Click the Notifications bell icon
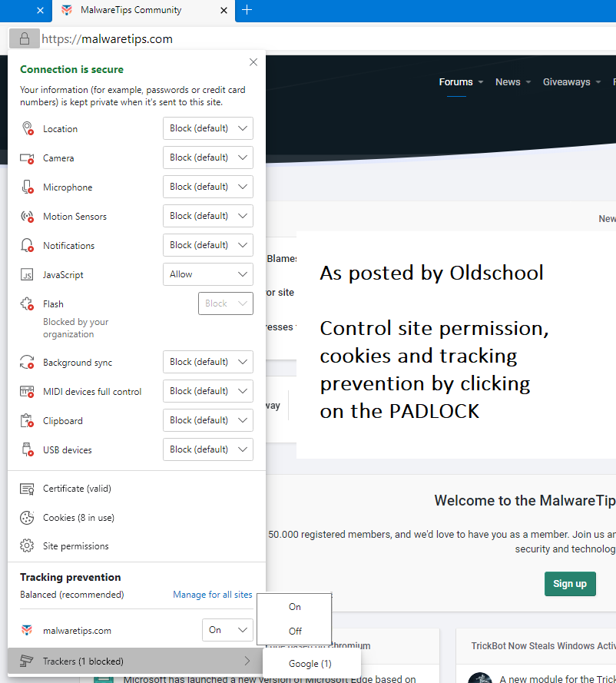 [x=28, y=246]
